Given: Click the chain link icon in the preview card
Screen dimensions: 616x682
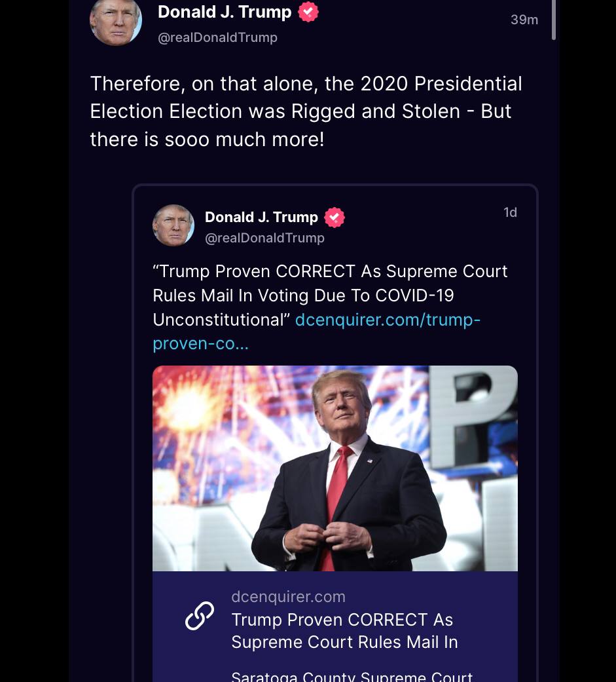Looking at the screenshot, I should tap(200, 616).
